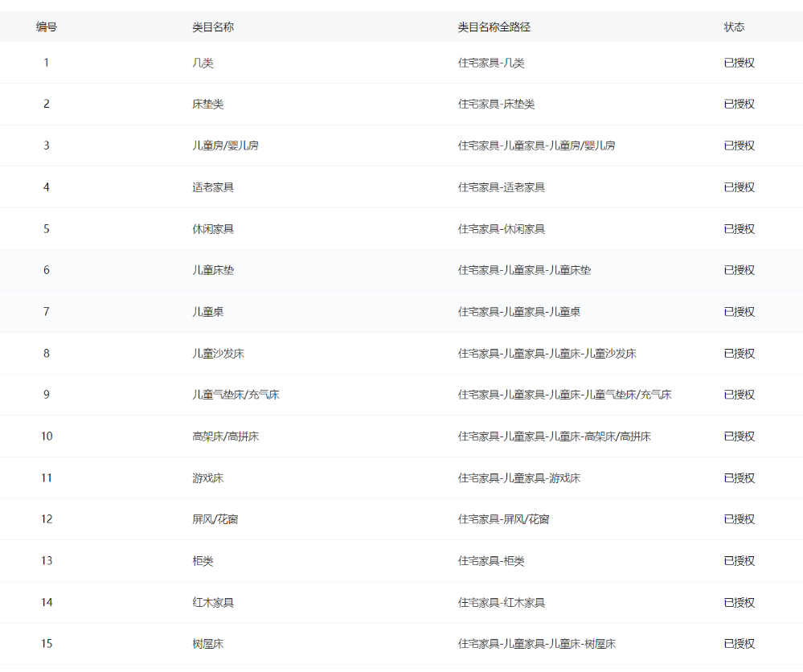The height and width of the screenshot is (672, 803).
Task: Click row number 10 in the 编号 column
Action: [x=47, y=436]
